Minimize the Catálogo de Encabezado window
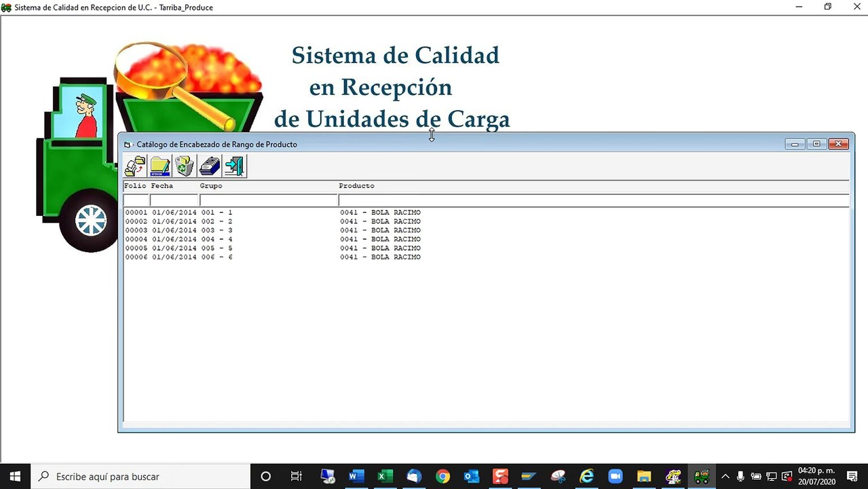 795,144
